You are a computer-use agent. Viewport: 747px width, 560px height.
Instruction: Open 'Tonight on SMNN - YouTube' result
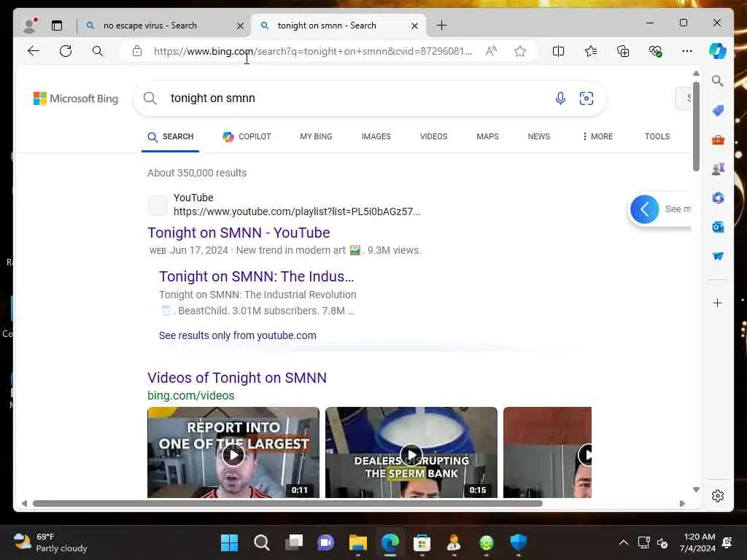[239, 233]
